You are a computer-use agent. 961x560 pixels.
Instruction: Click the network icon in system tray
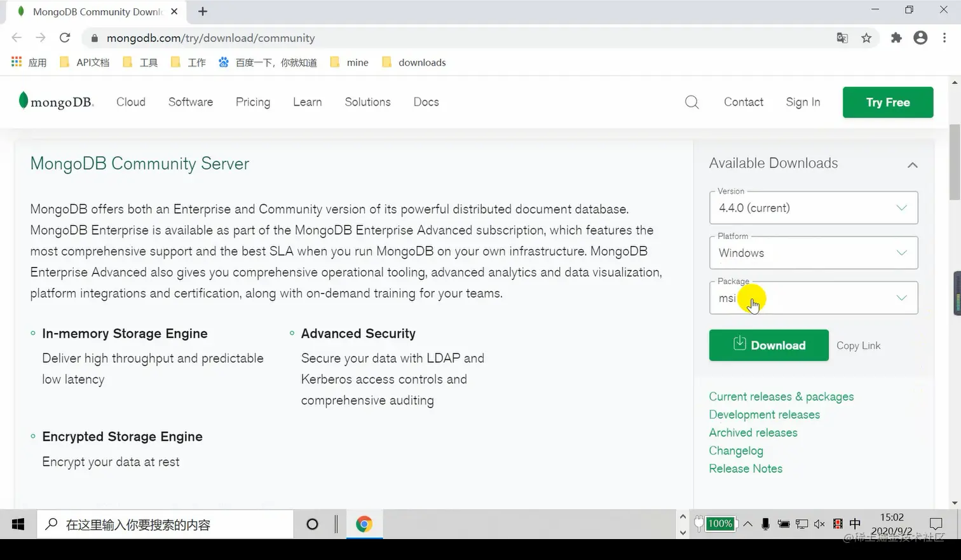tap(802, 524)
